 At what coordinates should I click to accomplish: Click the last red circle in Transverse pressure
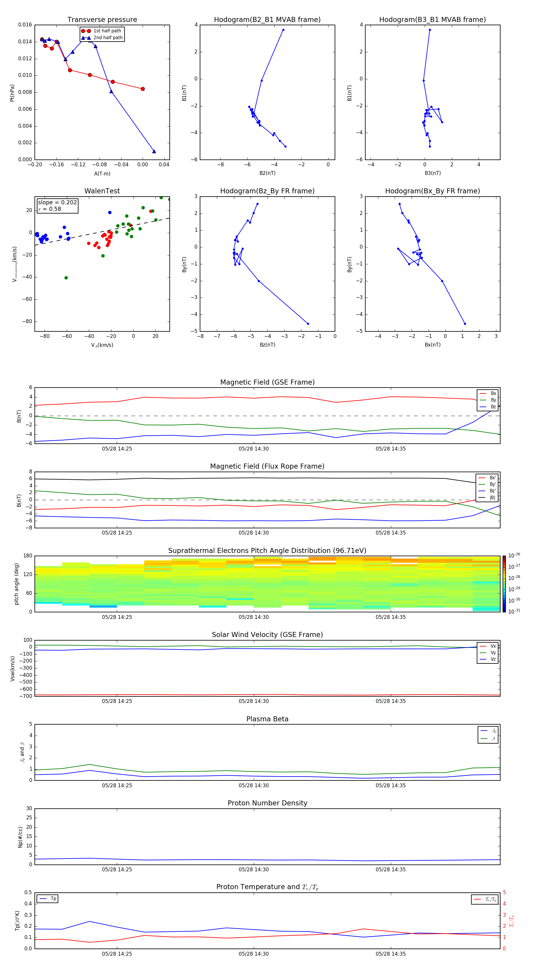click(143, 89)
